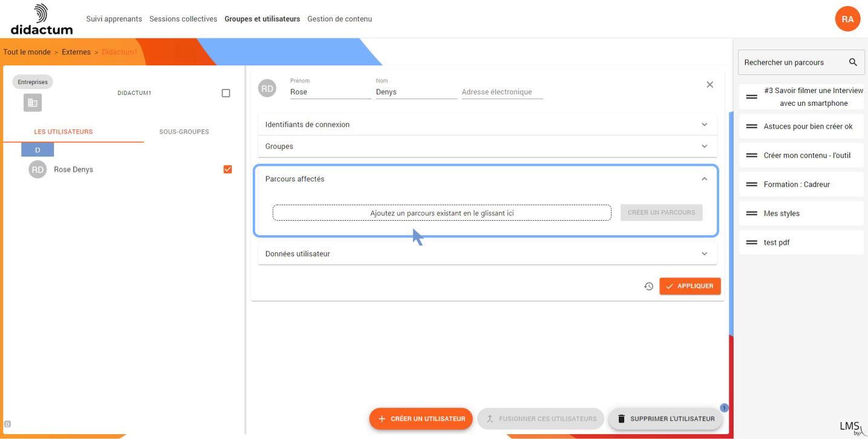Expand the Données utilisateur section

[488, 254]
